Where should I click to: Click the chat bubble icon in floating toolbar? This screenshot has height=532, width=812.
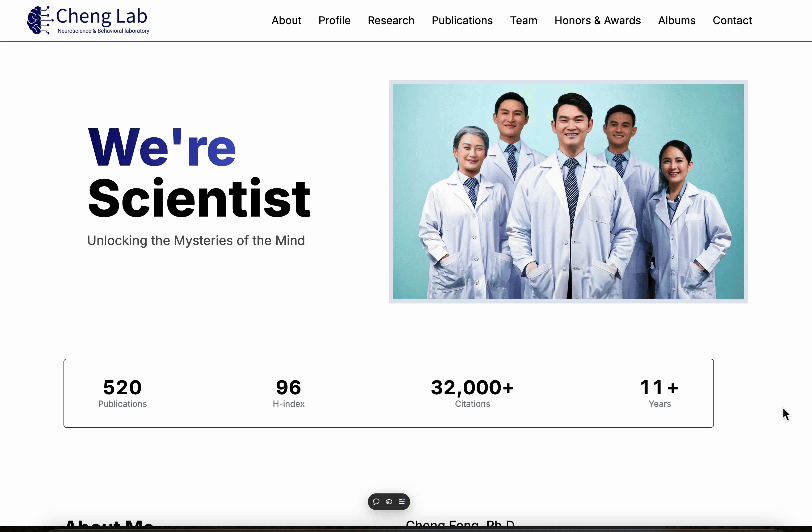(376, 502)
